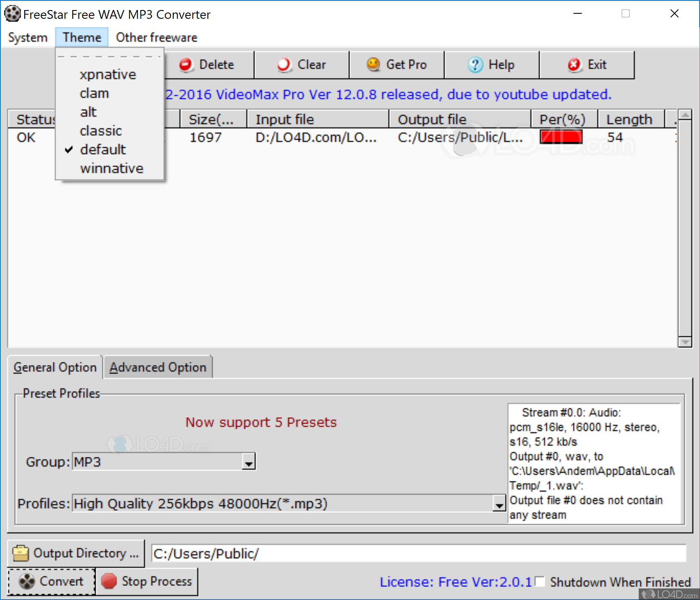The height and width of the screenshot is (600, 700).
Task: Click the Clear toolbar icon
Action: (284, 65)
